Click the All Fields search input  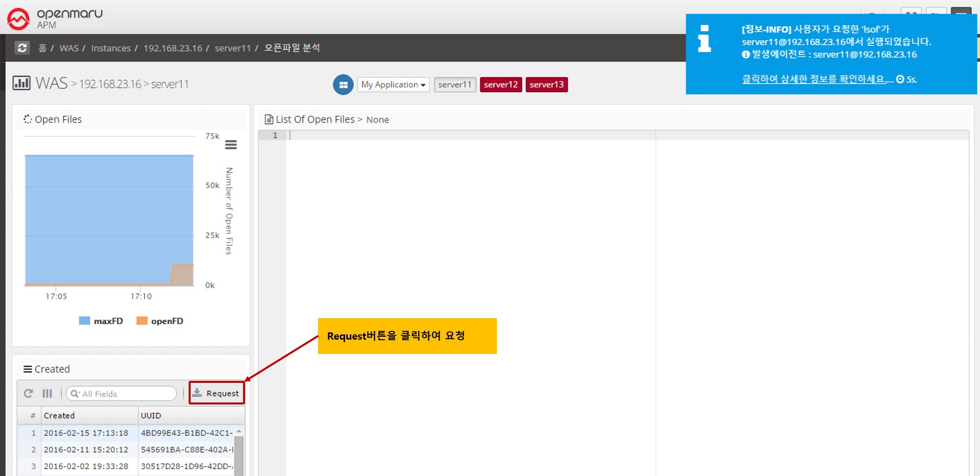(x=127, y=394)
